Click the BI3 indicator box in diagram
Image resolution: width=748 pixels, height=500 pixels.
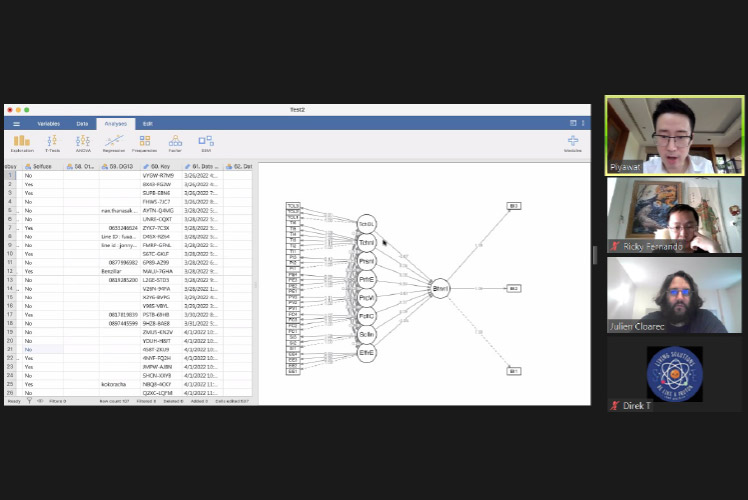514,206
